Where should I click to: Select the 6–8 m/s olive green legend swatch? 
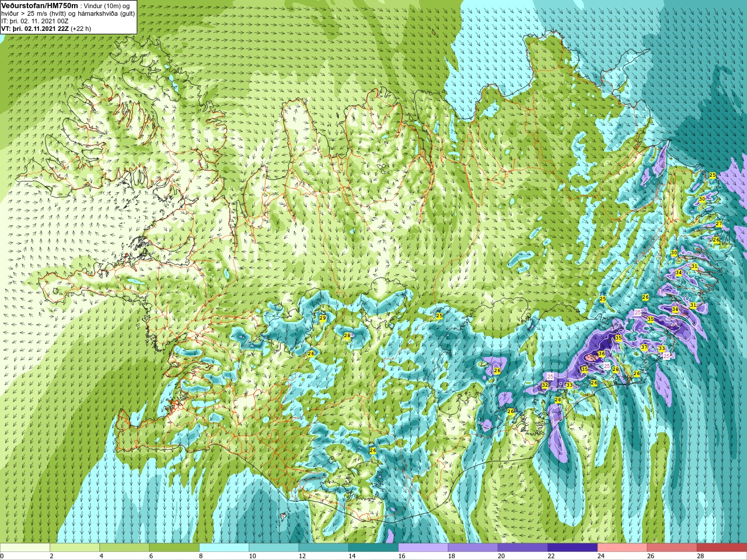click(174, 548)
